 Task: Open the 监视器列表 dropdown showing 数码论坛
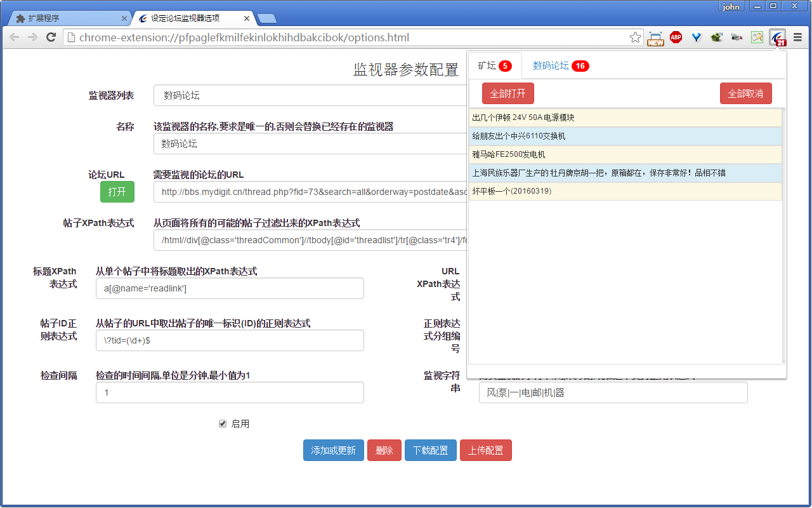point(310,95)
